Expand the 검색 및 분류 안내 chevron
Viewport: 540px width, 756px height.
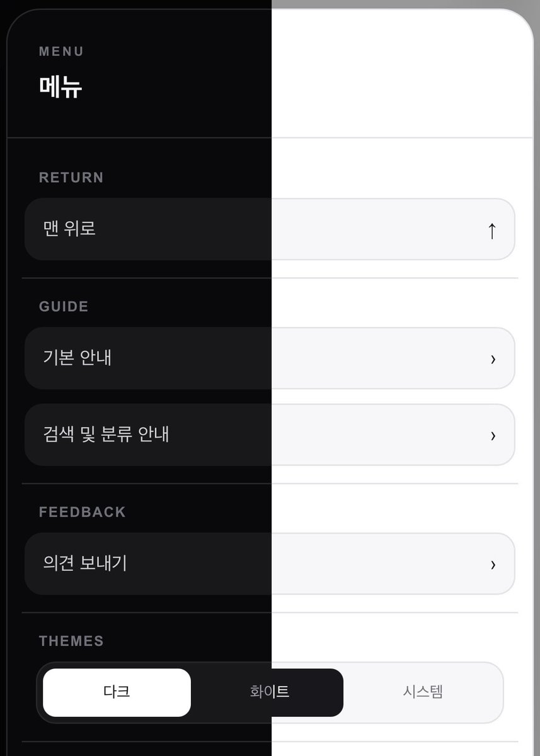click(x=493, y=436)
